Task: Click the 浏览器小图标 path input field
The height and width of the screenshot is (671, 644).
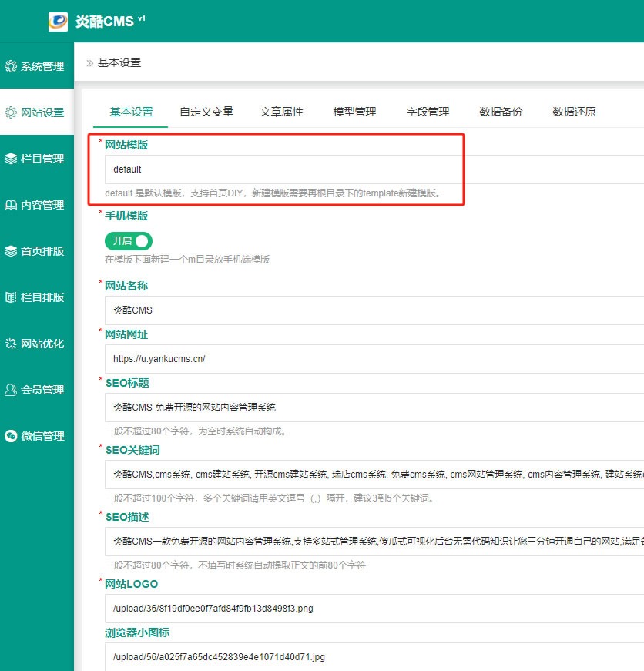Action: (x=374, y=657)
